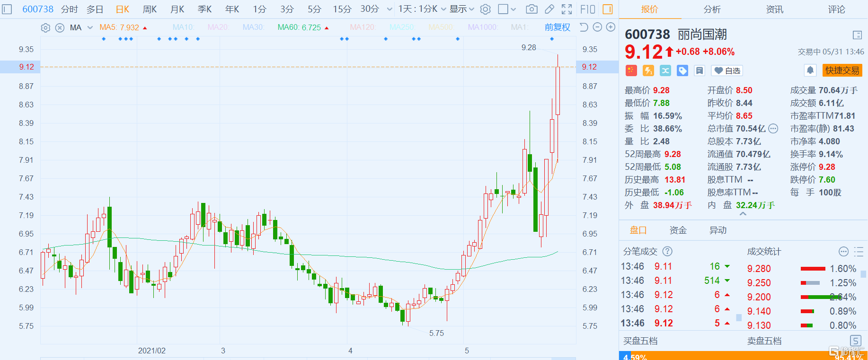This screenshot has height=360, width=868.
Task: Toggle the MA500 moving average line
Action: (441, 27)
